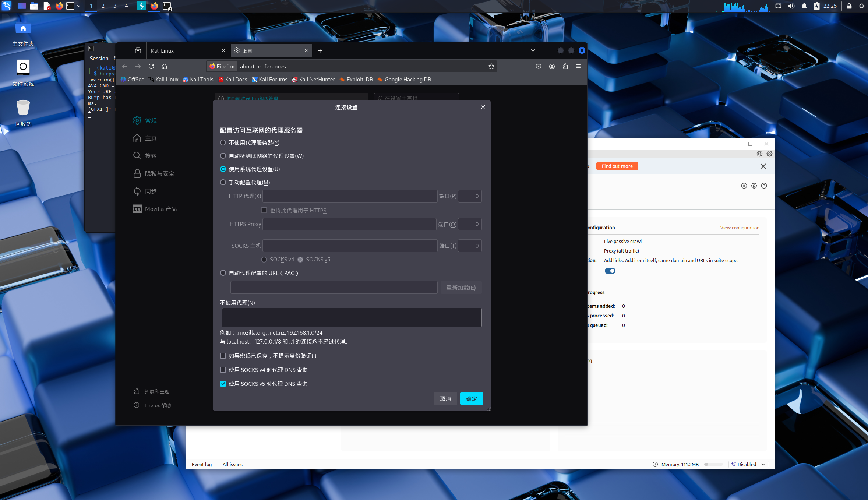Image resolution: width=868 pixels, height=500 pixels.
Task: Uncheck proxy DNS when using SOCKS v5
Action: click(223, 384)
